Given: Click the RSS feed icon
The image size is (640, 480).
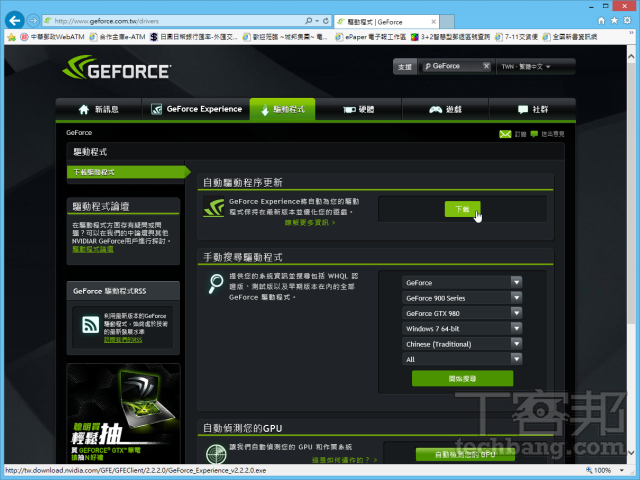Looking at the screenshot, I should click(x=90, y=325).
